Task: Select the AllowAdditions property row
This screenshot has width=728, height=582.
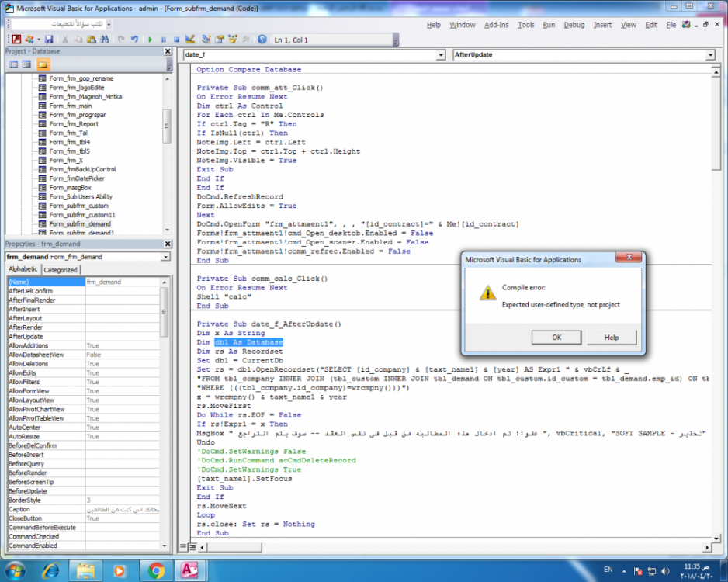Action: (x=84, y=345)
